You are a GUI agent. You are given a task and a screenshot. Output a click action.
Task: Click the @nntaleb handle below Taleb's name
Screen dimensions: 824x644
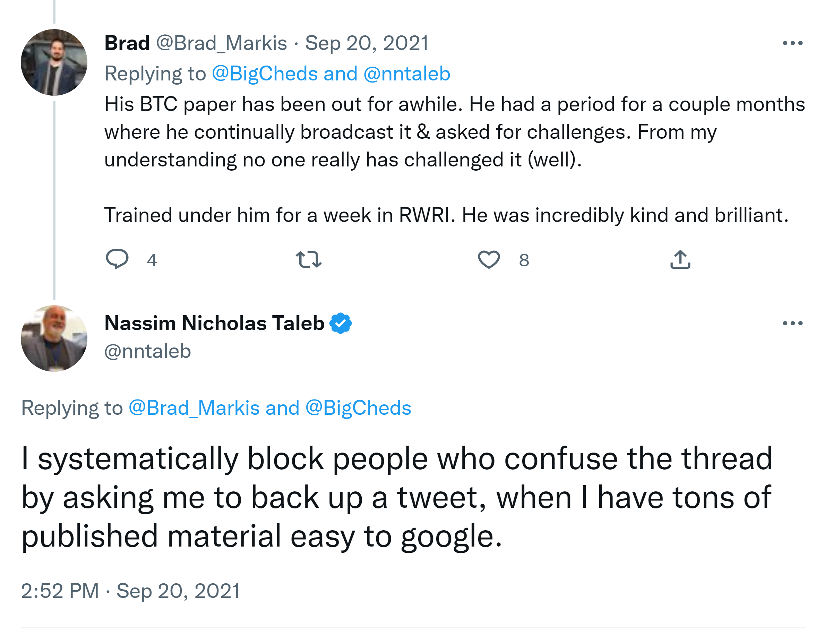tap(147, 351)
